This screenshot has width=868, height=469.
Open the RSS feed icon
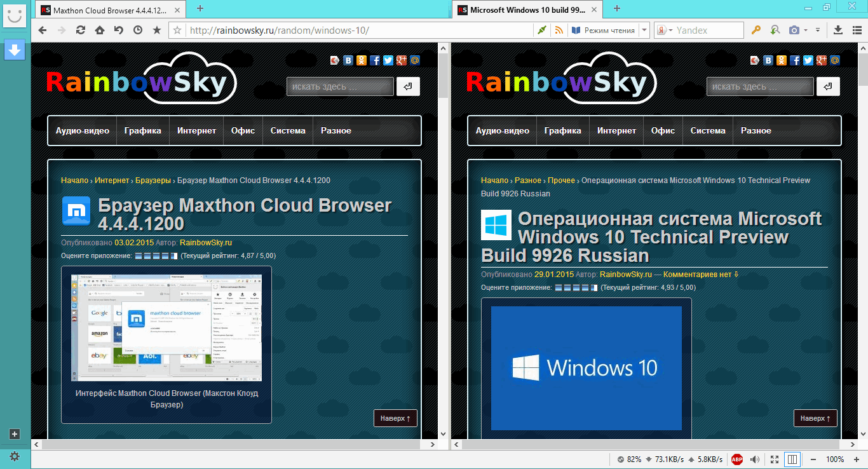click(x=559, y=30)
